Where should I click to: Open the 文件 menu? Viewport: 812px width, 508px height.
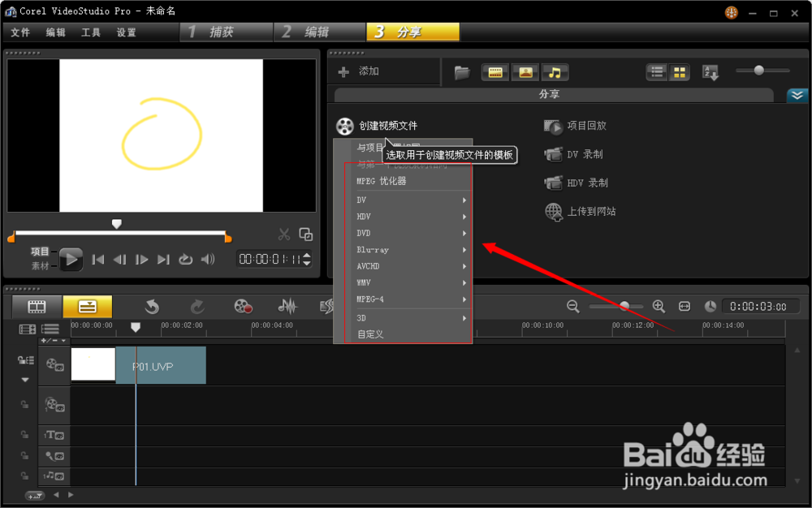pyautogui.click(x=20, y=32)
